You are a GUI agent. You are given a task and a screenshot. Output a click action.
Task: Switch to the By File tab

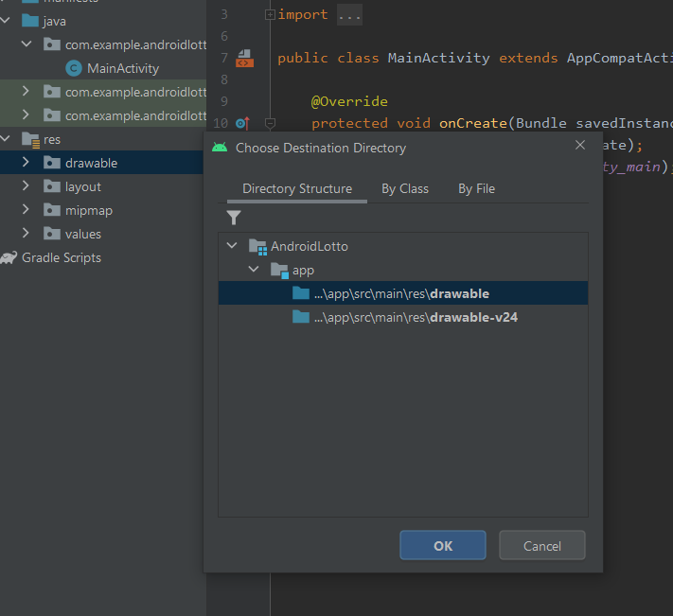pos(476,188)
